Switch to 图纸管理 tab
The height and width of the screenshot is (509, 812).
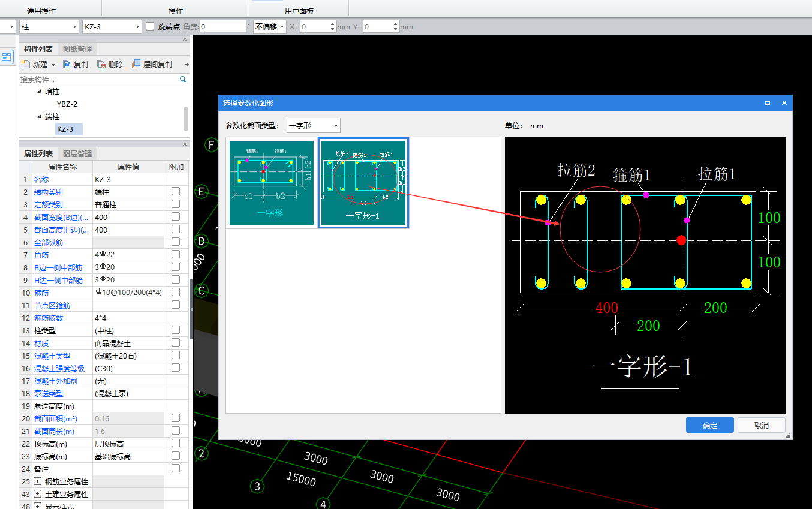point(77,49)
